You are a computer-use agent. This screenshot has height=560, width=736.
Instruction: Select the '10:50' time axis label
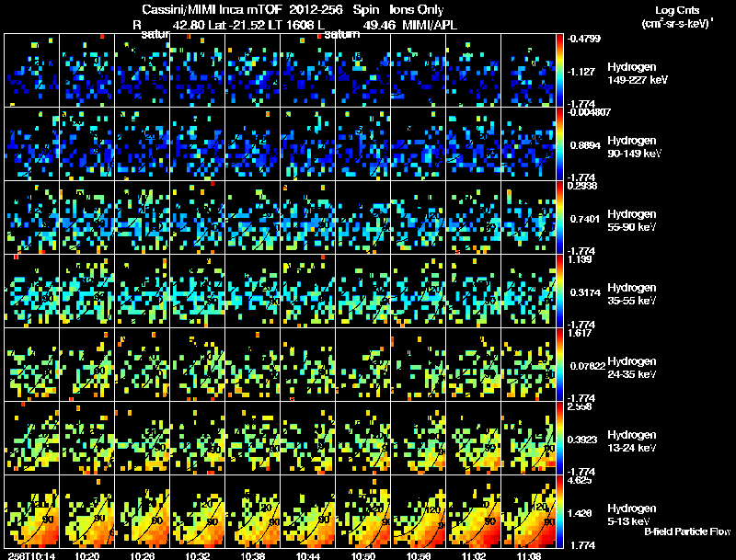(363, 556)
